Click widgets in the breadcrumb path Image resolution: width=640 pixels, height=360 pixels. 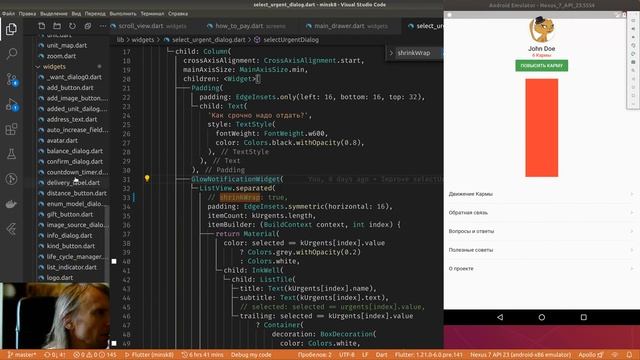[142, 40]
